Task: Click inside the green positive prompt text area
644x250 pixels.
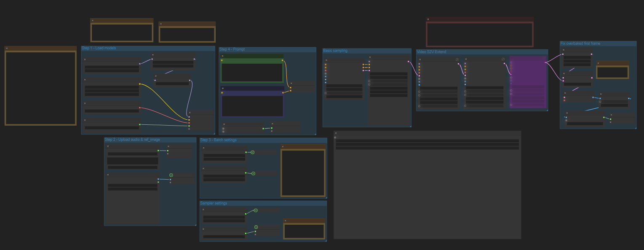Action: tap(252, 73)
